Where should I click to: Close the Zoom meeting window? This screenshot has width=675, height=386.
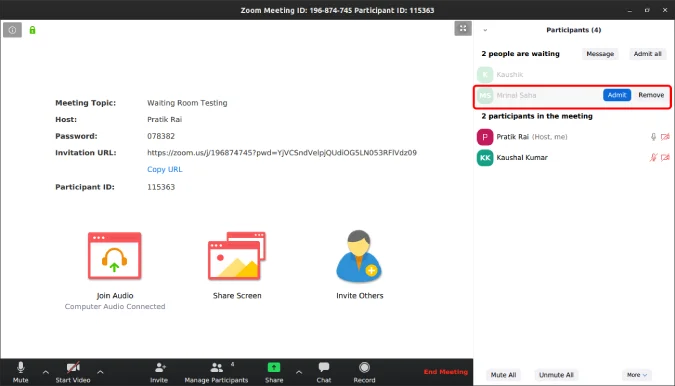point(665,10)
